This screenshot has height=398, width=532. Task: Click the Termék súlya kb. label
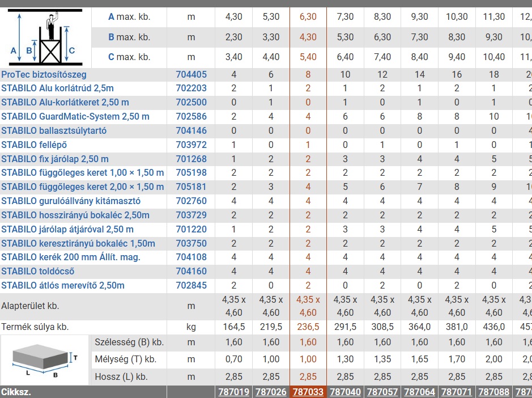coord(35,327)
